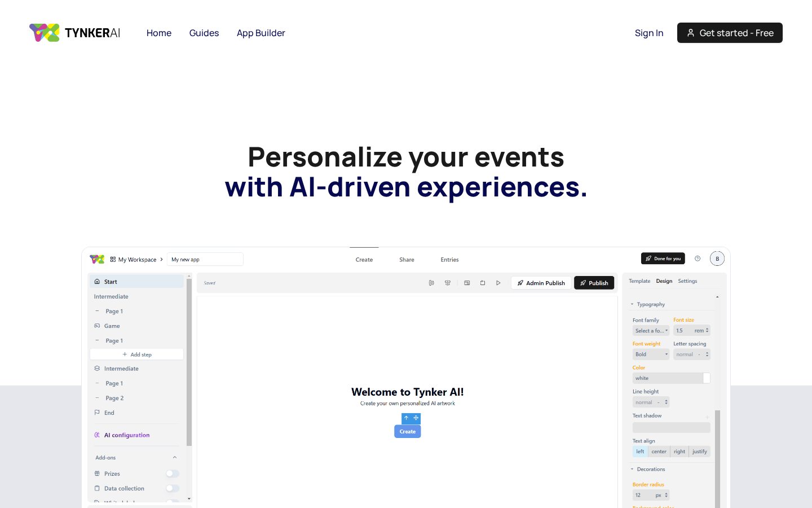Image resolution: width=812 pixels, height=508 pixels.
Task: Adjust the Line height stepper
Action: [666, 402]
